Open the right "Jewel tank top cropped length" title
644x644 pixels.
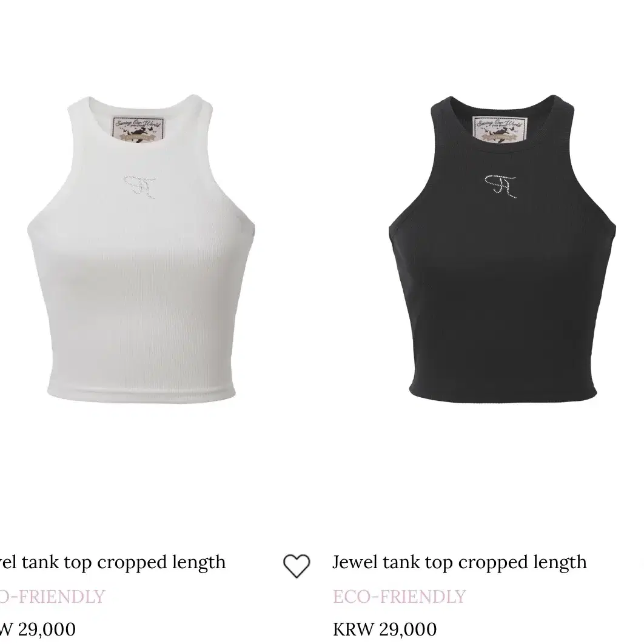coord(460,563)
